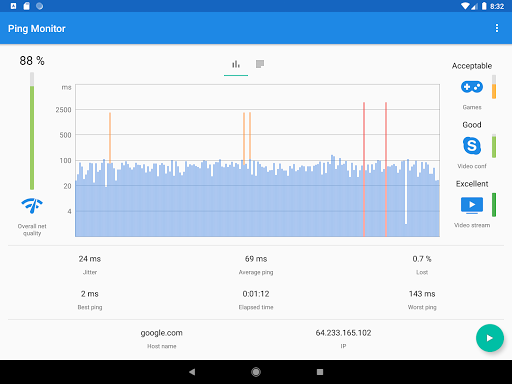Tap the Android recent apps square button
The height and width of the screenshot is (384, 512).
pyautogui.click(x=320, y=372)
